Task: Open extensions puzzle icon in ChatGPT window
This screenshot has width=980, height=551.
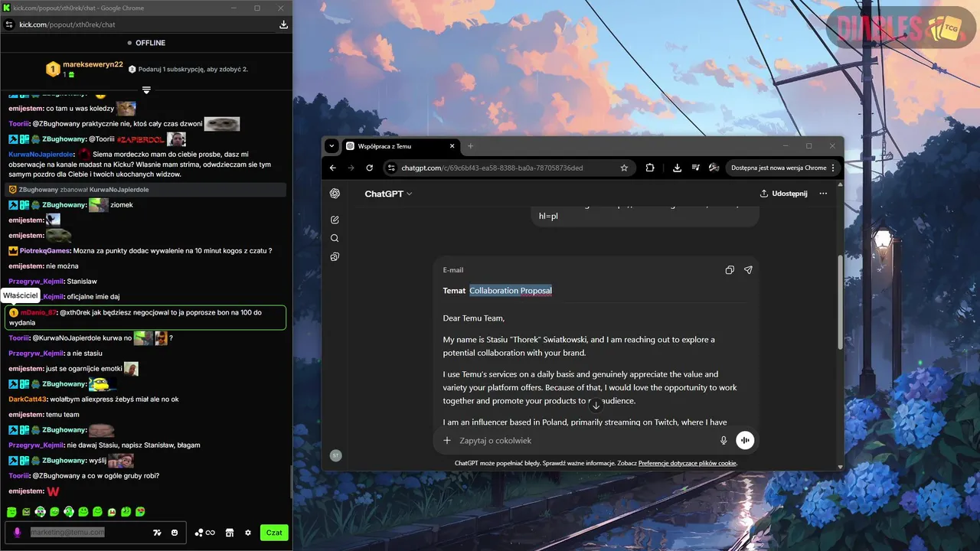Action: 650,168
